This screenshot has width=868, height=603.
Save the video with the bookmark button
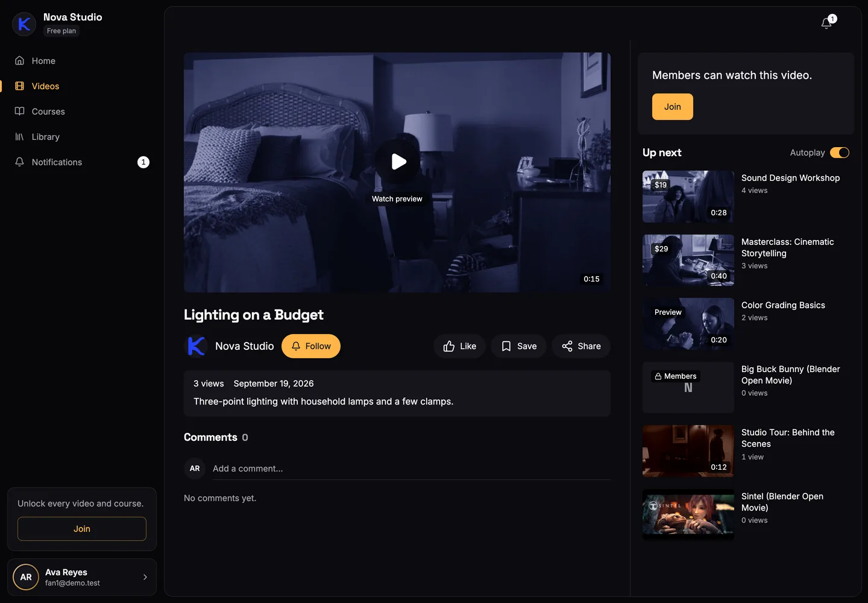pyautogui.click(x=518, y=346)
